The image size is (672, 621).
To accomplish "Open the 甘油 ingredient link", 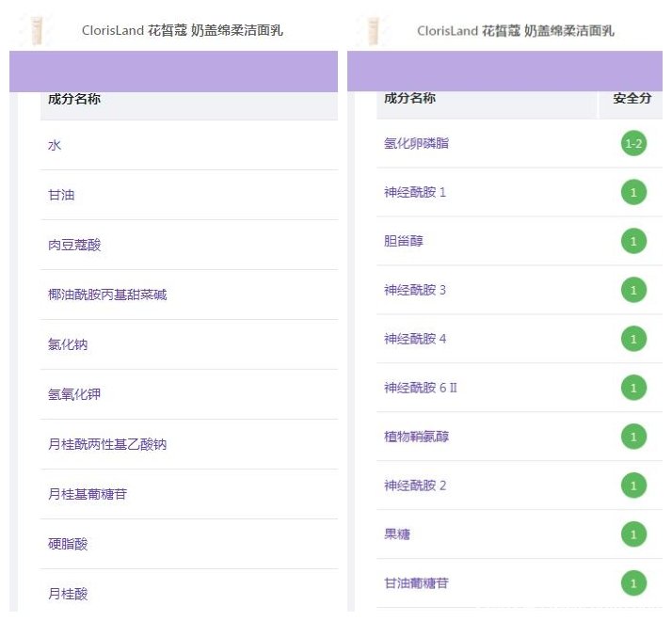I will (x=61, y=196).
